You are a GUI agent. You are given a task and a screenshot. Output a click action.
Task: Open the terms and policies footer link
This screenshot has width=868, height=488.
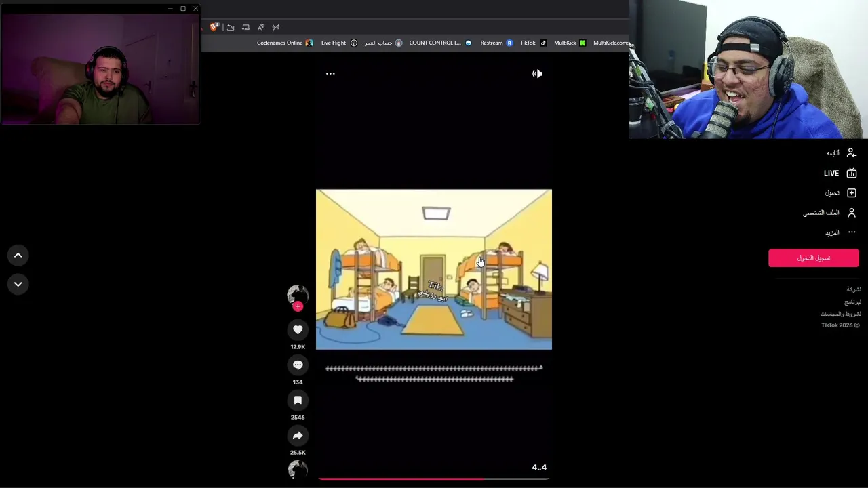pyautogui.click(x=840, y=314)
